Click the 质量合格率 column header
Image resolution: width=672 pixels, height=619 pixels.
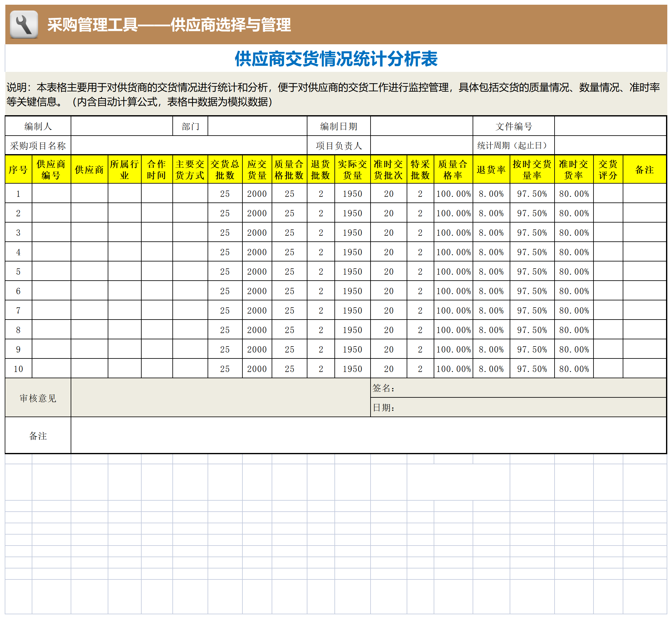pos(453,170)
